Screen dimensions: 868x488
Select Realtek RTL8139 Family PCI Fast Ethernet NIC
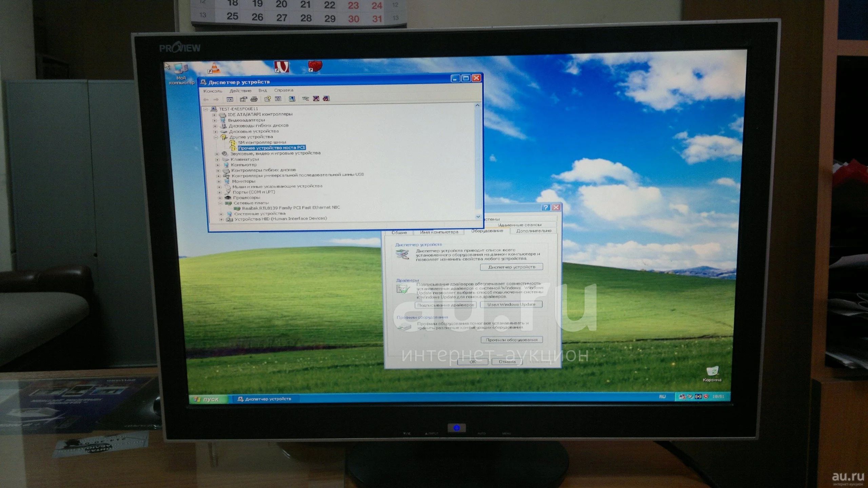click(291, 208)
